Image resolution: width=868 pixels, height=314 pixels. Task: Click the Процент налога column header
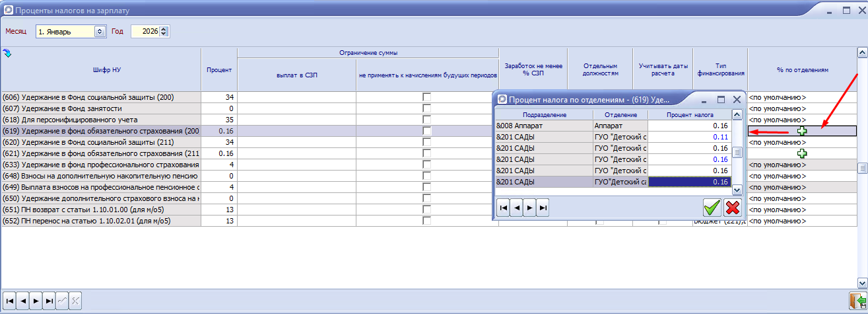tap(689, 114)
